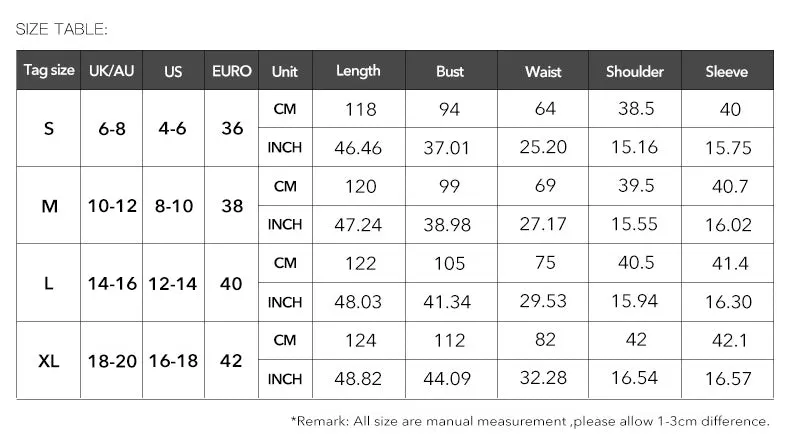Click the 12-14 US size cell
Viewport: 790px width, 440px height.
tap(173, 283)
